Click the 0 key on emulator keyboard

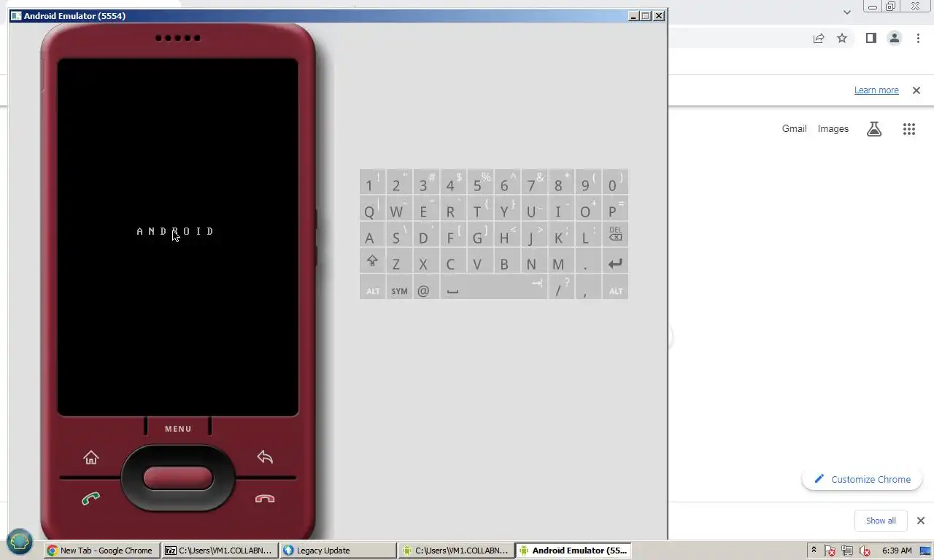[x=615, y=182]
